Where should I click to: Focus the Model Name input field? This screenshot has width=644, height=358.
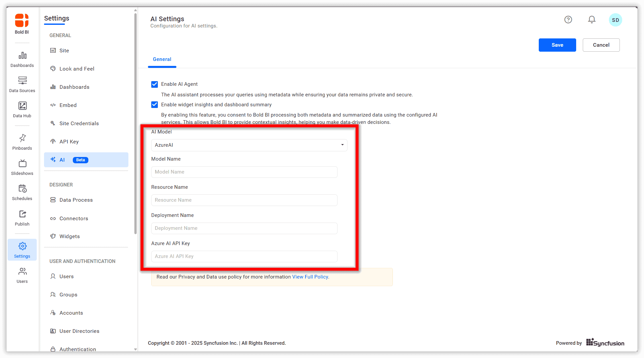point(244,172)
